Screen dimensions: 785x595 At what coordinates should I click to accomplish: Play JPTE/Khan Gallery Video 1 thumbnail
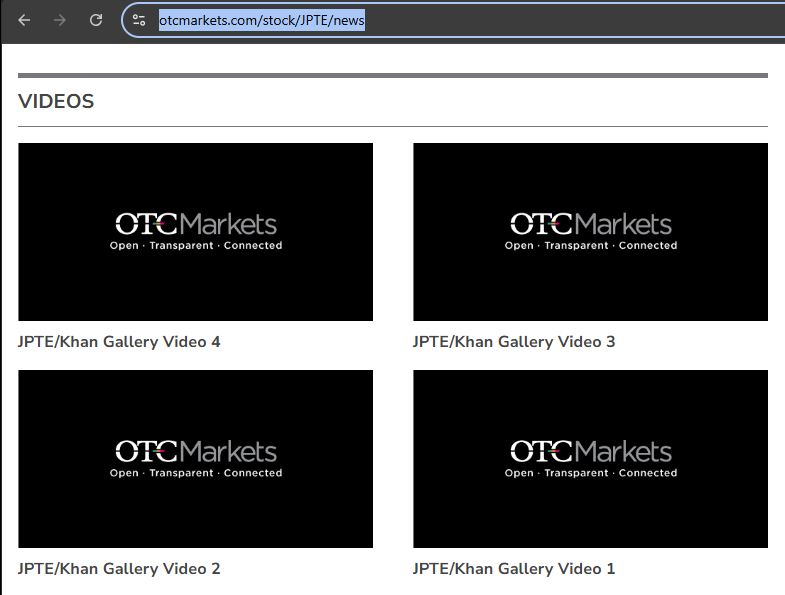[590, 459]
